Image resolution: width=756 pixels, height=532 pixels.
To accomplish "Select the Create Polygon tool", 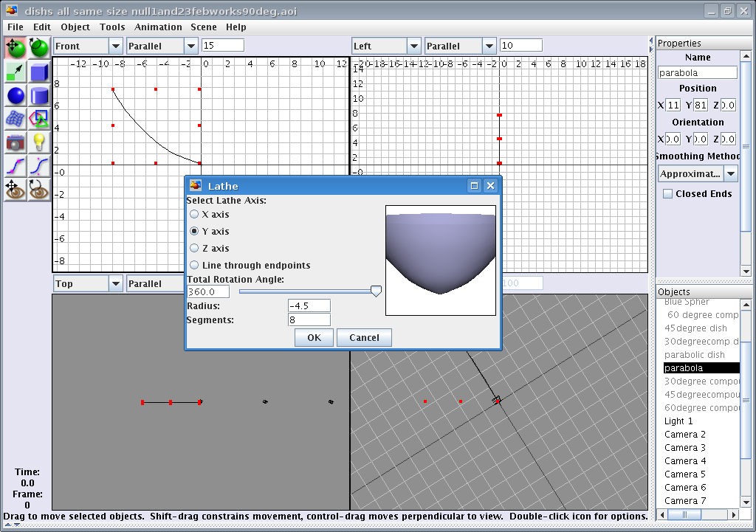I will click(x=39, y=119).
